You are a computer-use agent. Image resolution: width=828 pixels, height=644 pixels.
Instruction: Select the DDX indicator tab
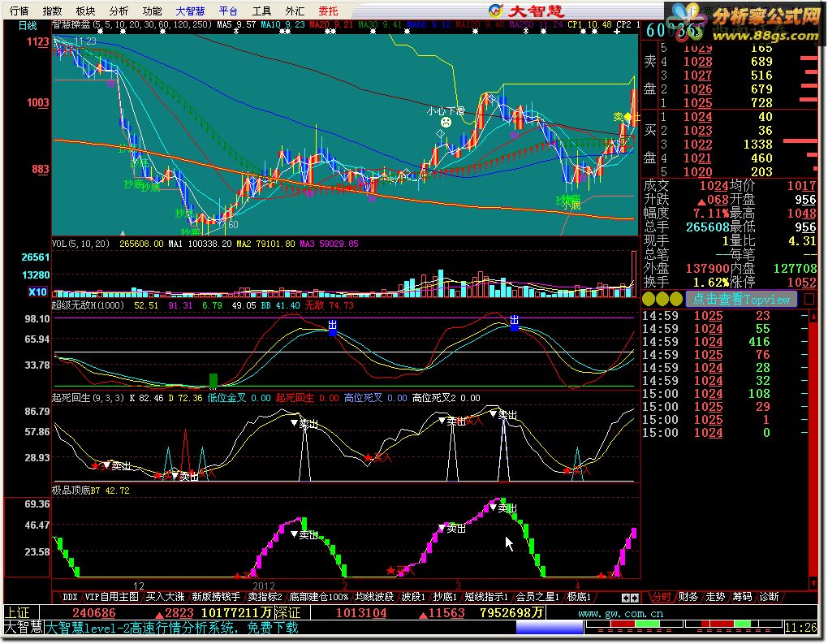tap(70, 597)
